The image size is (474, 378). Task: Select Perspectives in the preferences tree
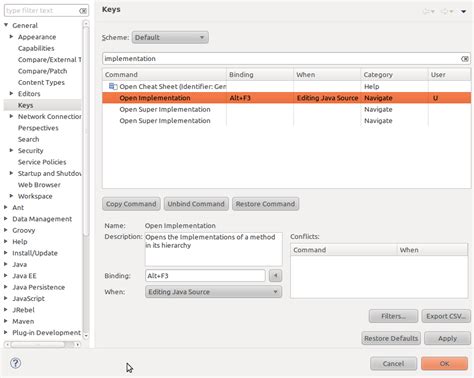point(38,128)
